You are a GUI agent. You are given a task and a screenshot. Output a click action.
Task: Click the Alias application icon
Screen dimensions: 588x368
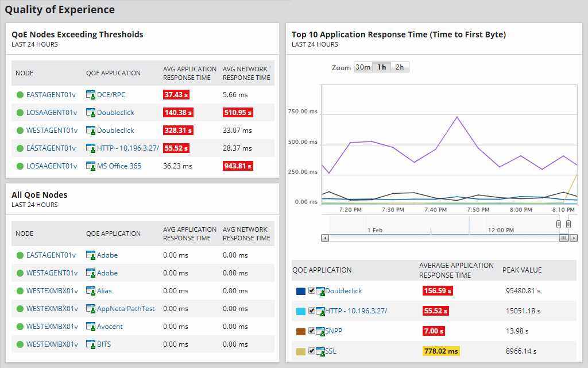(x=91, y=290)
